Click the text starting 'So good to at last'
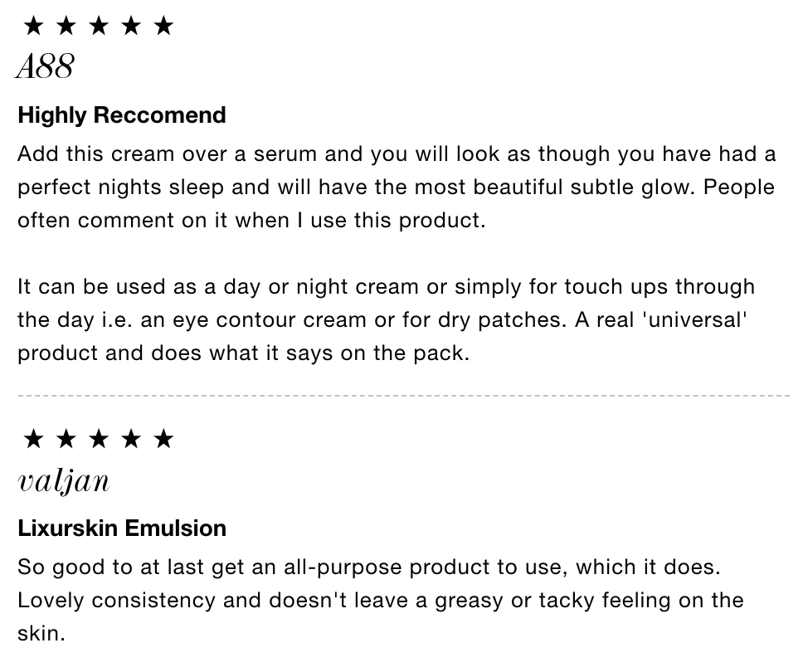Screen dimensions: 803x672 pyautogui.click(x=381, y=601)
